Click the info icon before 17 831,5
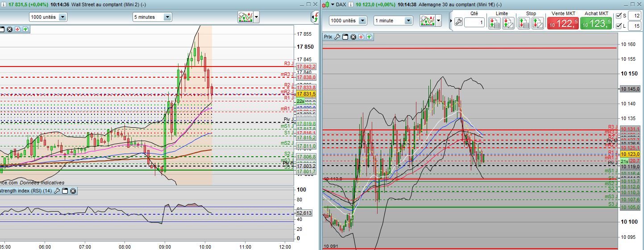Image resolution: width=644 pixels, height=250 pixels. coord(4,4)
